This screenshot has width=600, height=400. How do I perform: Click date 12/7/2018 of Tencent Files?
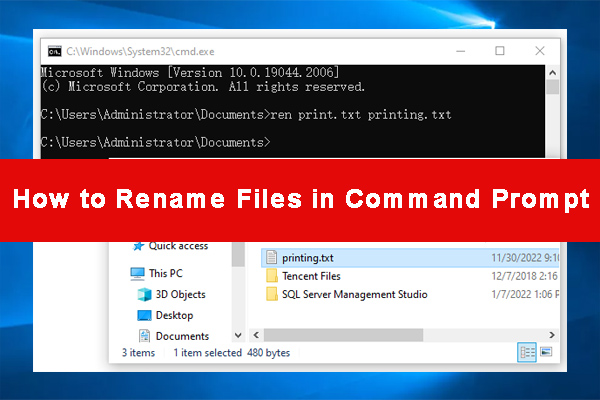point(524,276)
